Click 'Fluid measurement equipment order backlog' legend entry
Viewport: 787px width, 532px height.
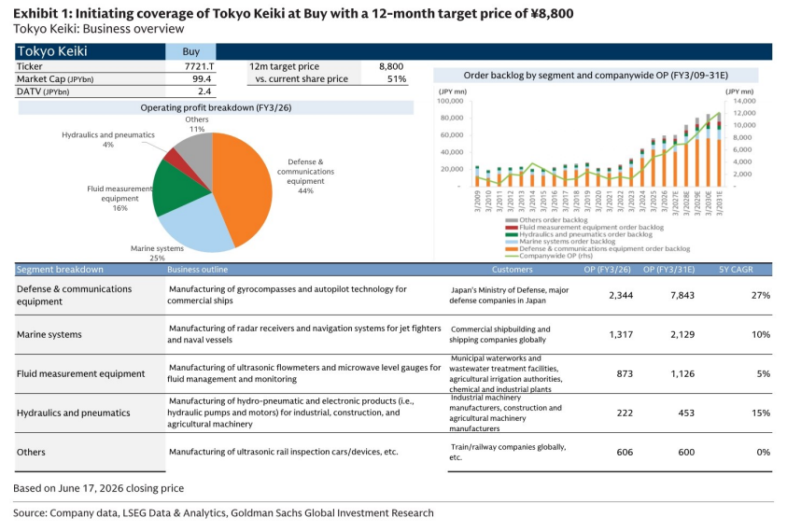point(584,228)
